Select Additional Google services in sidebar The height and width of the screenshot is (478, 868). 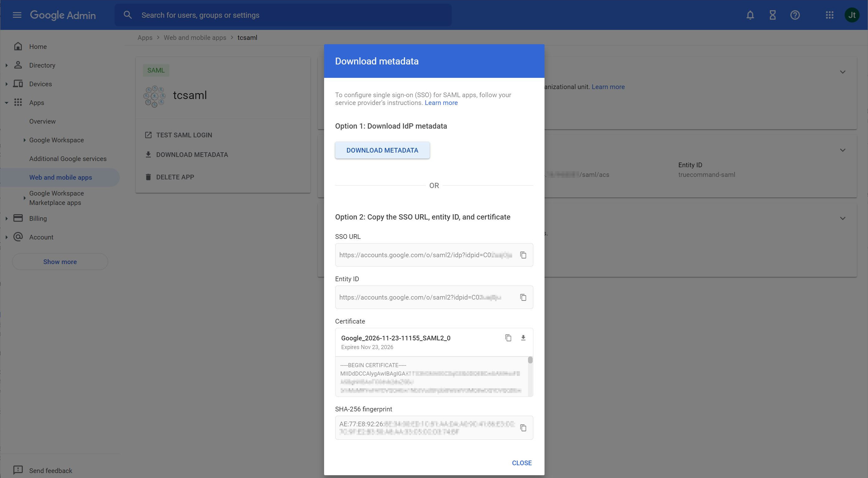tap(68, 159)
